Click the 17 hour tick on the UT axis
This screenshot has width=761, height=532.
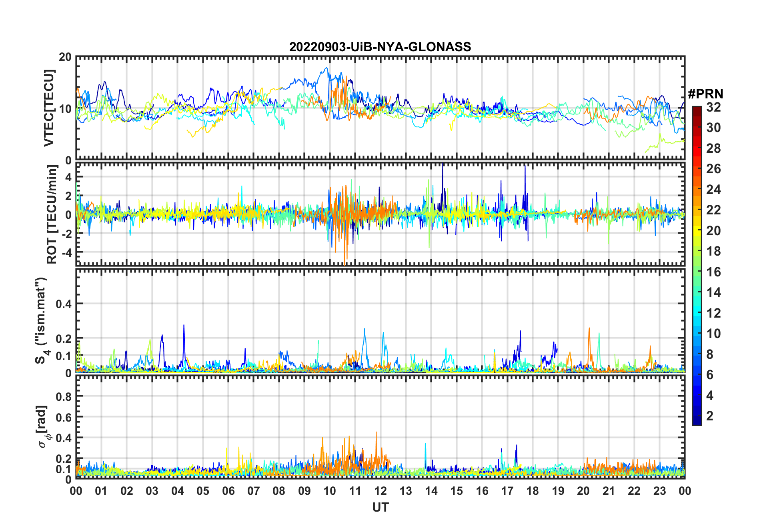pyautogui.click(x=507, y=491)
